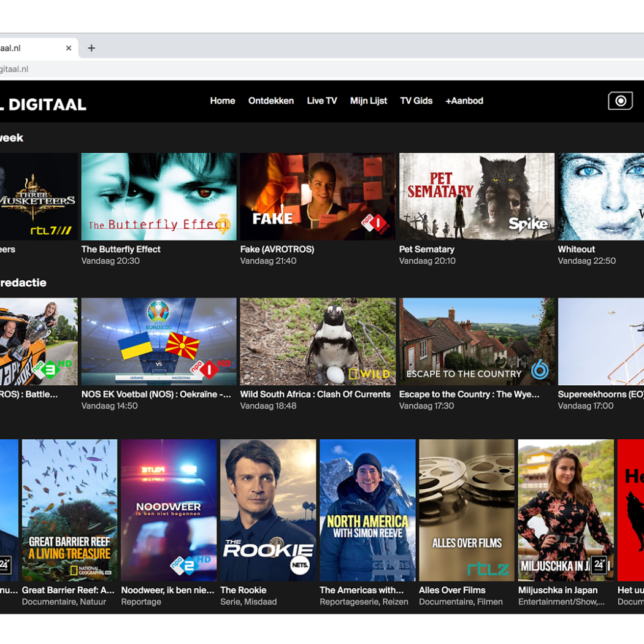This screenshot has height=644, width=644.
Task: Open the Fake thumbnail with sticky notes
Action: click(318, 196)
